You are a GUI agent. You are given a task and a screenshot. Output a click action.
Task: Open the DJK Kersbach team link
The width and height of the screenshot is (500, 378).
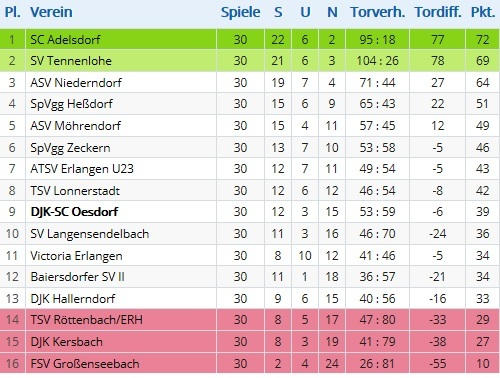point(66,342)
